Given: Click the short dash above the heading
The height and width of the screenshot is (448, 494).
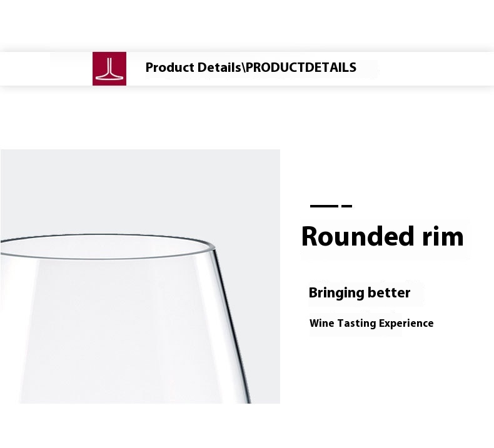Looking at the screenshot, I should click(x=346, y=206).
